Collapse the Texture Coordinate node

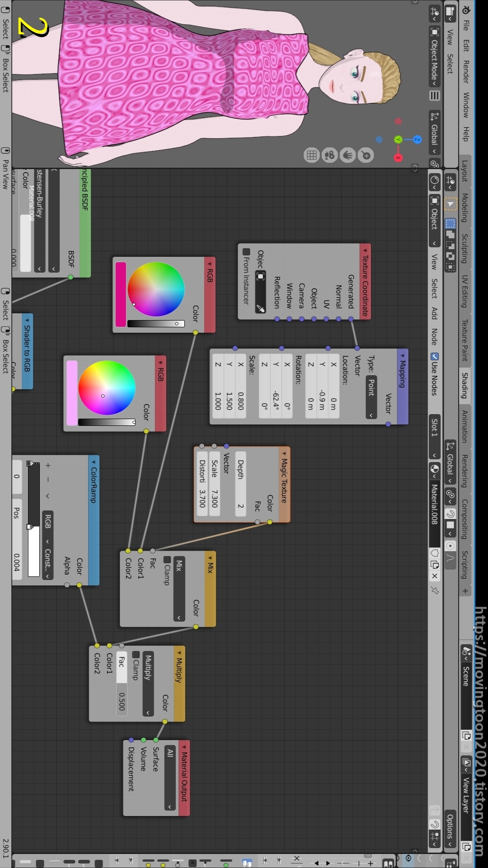(365, 250)
